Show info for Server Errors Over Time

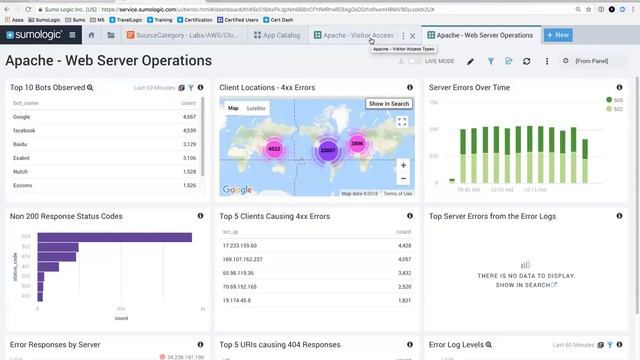(619, 87)
